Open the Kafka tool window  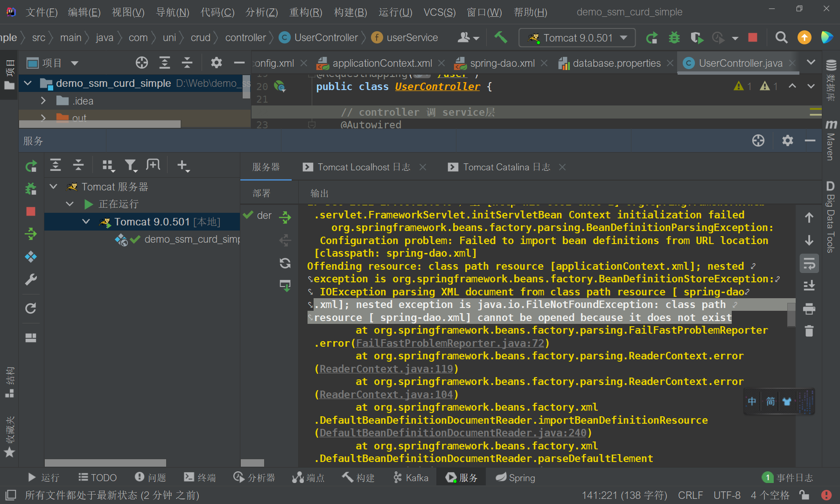pyautogui.click(x=411, y=477)
